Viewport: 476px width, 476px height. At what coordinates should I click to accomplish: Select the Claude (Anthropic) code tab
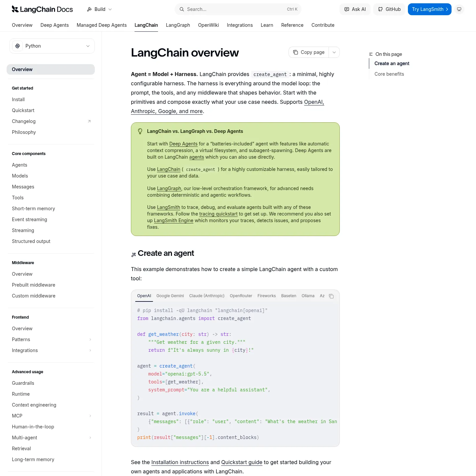click(x=207, y=296)
